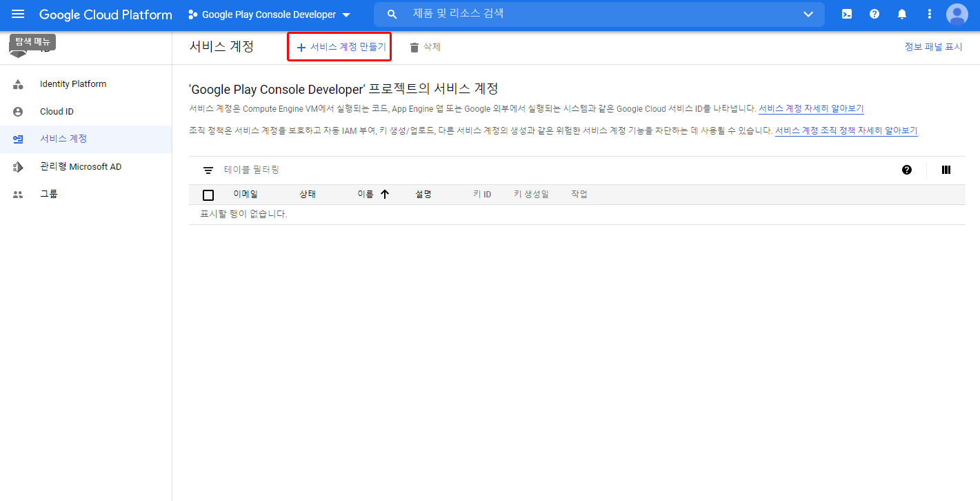
Task: Activate Cloud Shell terminal icon
Action: point(847,14)
